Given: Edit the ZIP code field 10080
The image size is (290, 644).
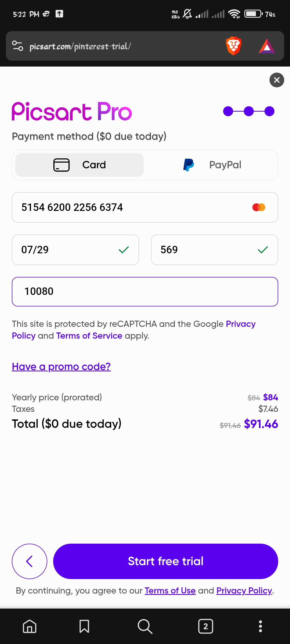Looking at the screenshot, I should (x=145, y=292).
